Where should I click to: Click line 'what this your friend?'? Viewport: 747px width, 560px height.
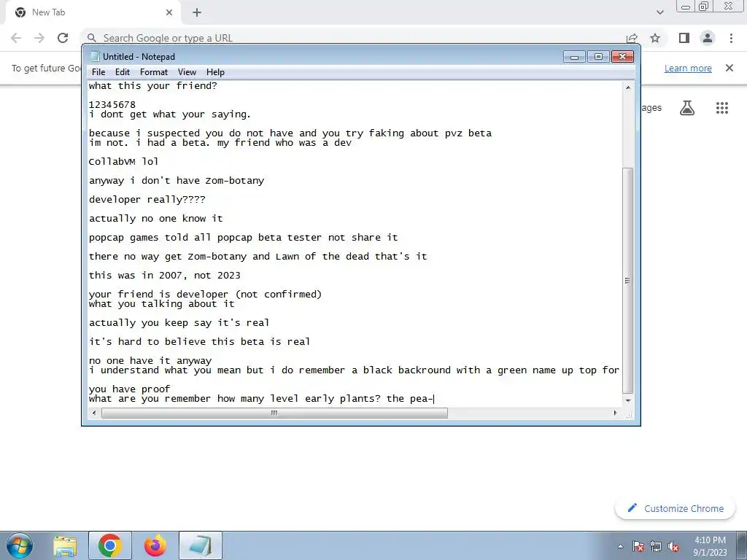(153, 86)
